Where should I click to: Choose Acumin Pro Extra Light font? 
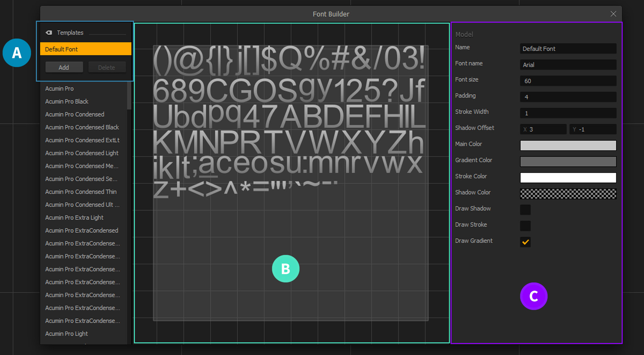click(74, 218)
